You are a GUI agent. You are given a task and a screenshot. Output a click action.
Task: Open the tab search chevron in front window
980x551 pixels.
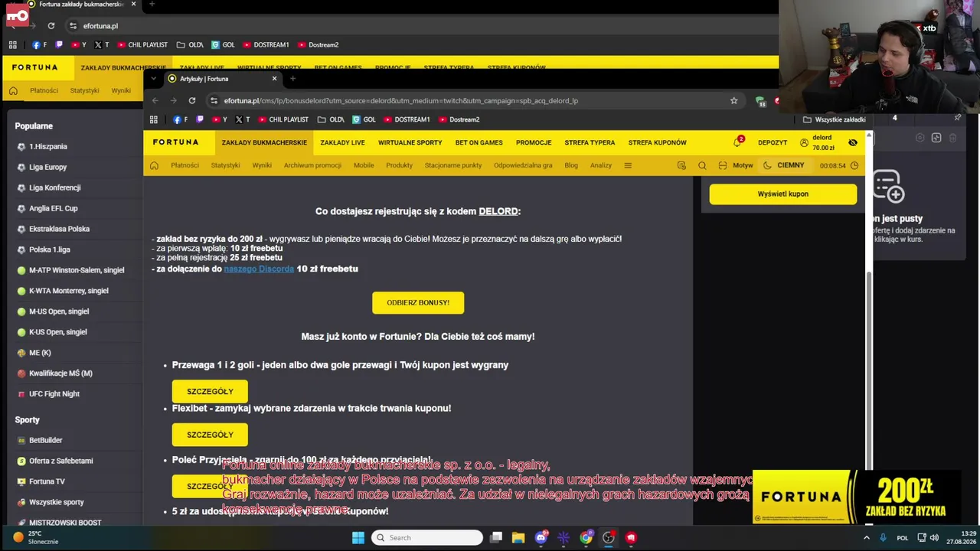point(154,78)
